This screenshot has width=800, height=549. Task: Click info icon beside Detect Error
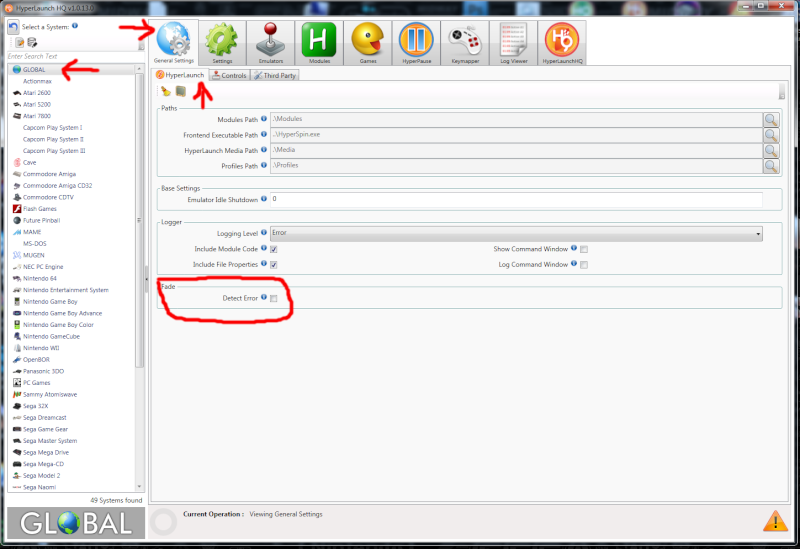point(264,297)
